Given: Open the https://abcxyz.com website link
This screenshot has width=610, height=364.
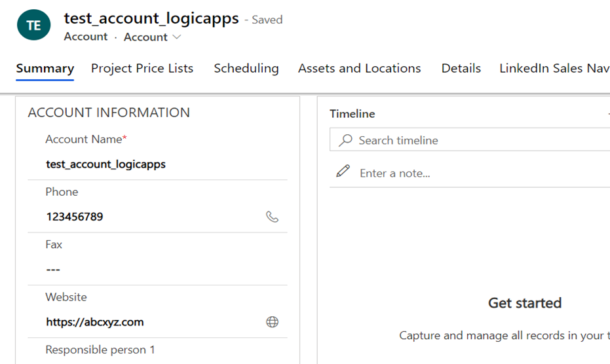Looking at the screenshot, I should click(x=95, y=322).
